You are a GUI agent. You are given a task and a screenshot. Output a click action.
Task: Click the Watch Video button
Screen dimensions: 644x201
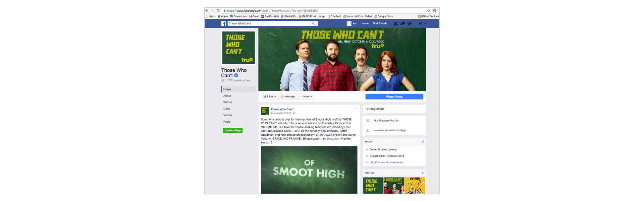[x=394, y=96]
